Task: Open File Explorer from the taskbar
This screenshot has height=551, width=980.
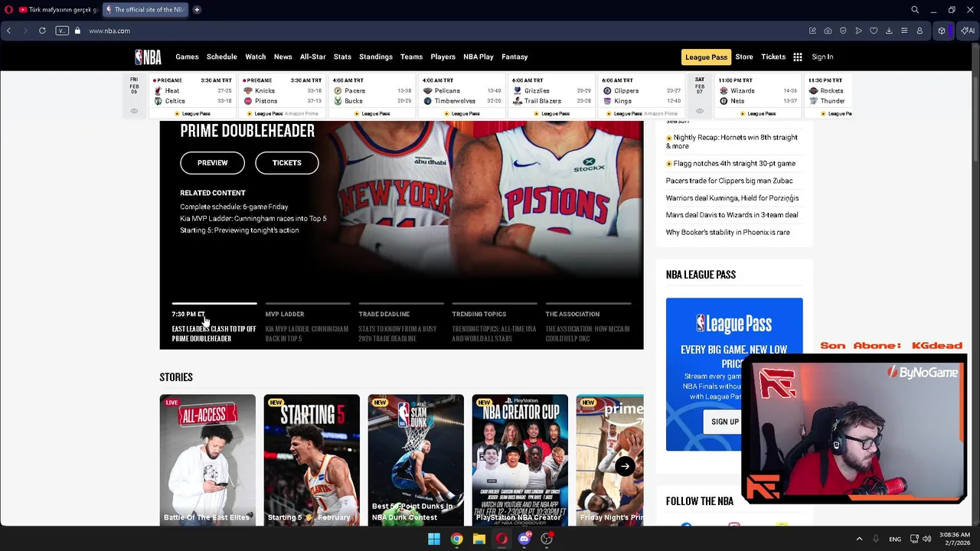Action: 479,539
